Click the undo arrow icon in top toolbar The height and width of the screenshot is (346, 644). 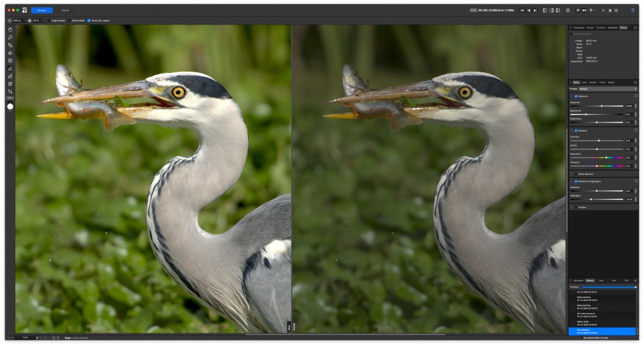591,10
